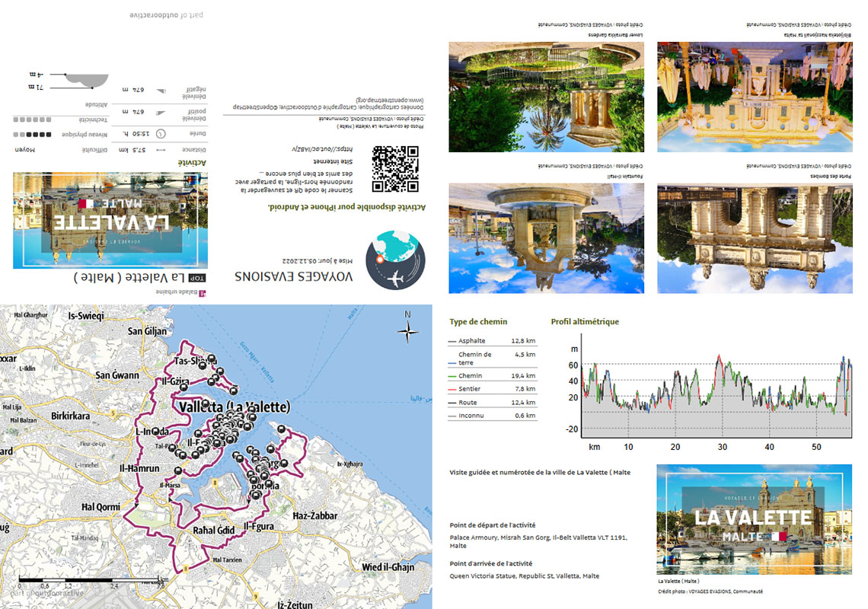Click the 'Birkirkara' map label
This screenshot has height=609, width=868.
click(x=70, y=416)
